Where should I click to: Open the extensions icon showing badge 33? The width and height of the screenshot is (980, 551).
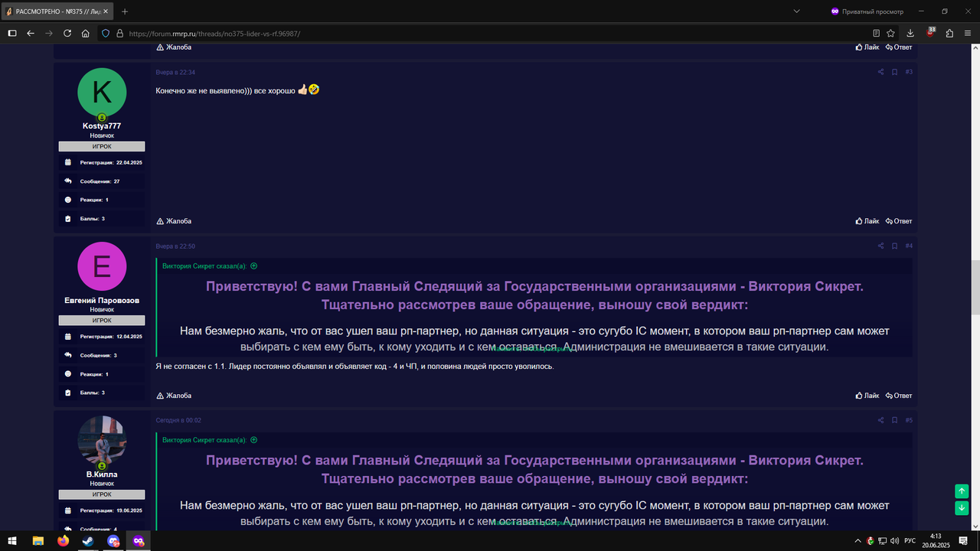929,33
